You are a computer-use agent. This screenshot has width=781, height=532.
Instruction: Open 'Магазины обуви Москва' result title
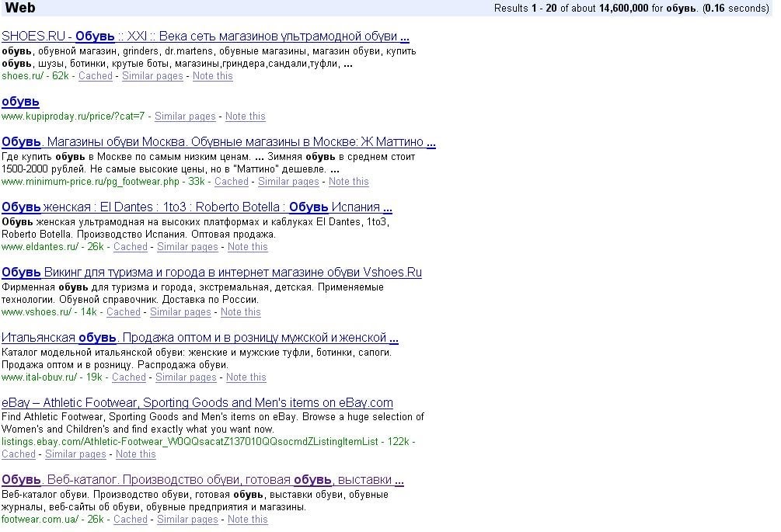(218, 142)
